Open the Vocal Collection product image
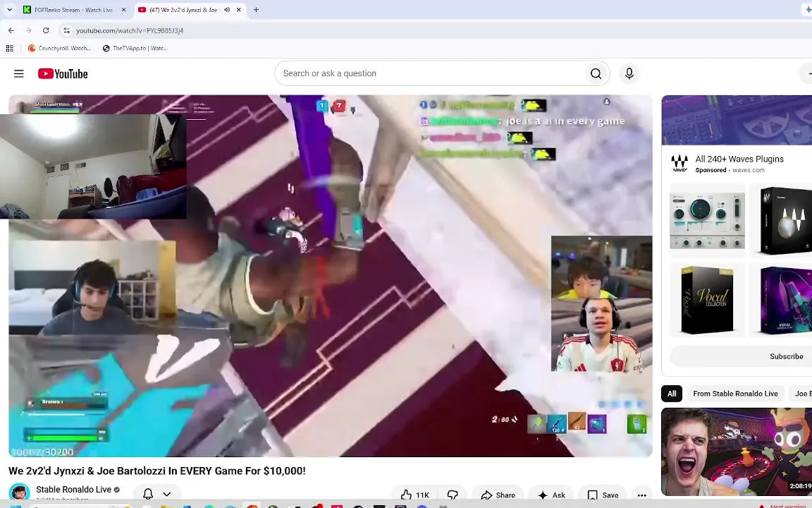Screen dimensions: 812x508 tap(707, 300)
